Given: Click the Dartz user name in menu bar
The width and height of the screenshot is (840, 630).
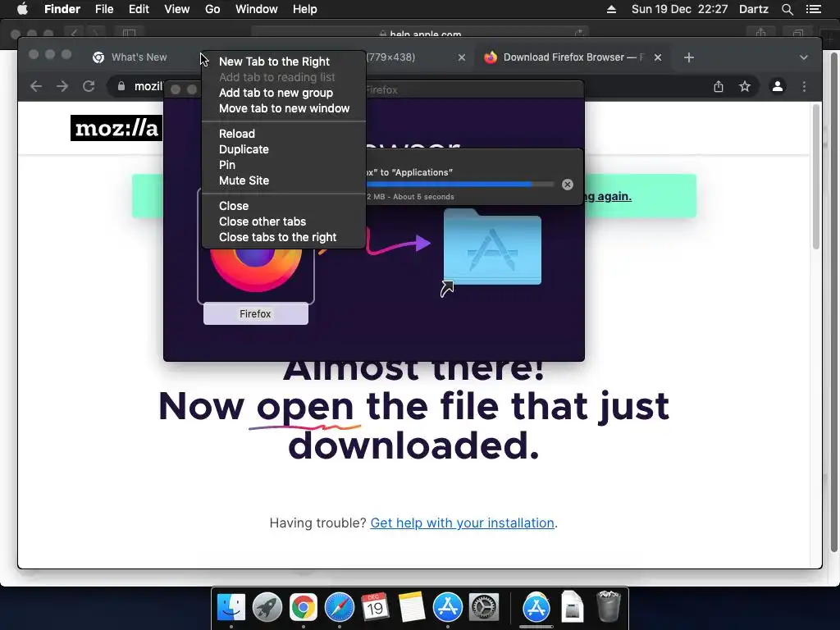Looking at the screenshot, I should [x=754, y=9].
